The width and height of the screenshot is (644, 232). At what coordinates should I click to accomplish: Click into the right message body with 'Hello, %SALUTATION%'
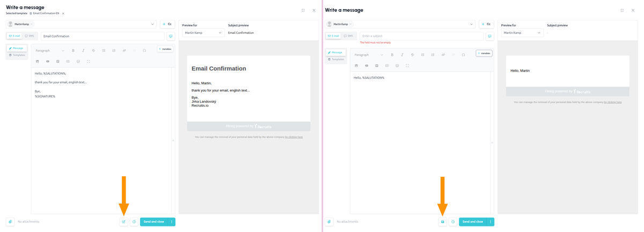(x=420, y=142)
